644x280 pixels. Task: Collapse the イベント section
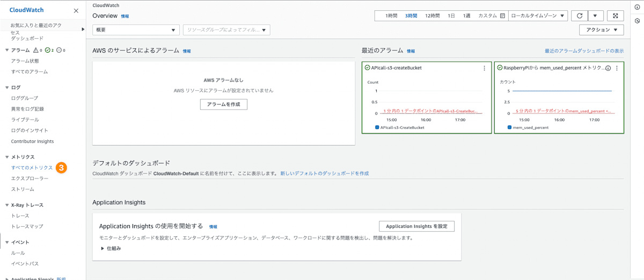(7, 242)
